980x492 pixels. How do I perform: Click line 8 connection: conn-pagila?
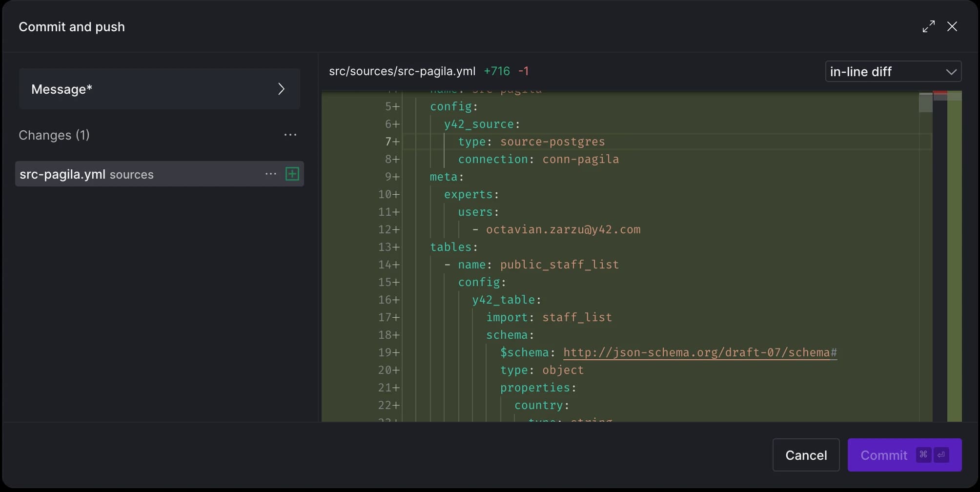[x=538, y=159]
